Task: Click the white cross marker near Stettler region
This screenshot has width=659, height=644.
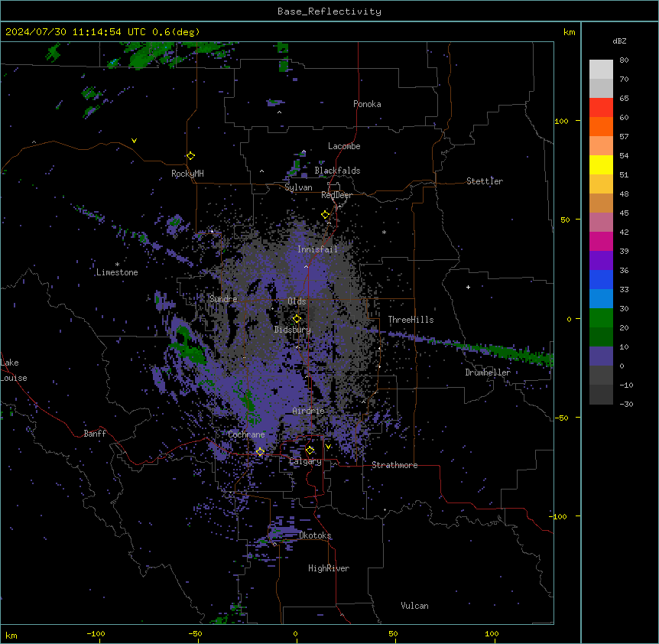Action: pos(468,287)
